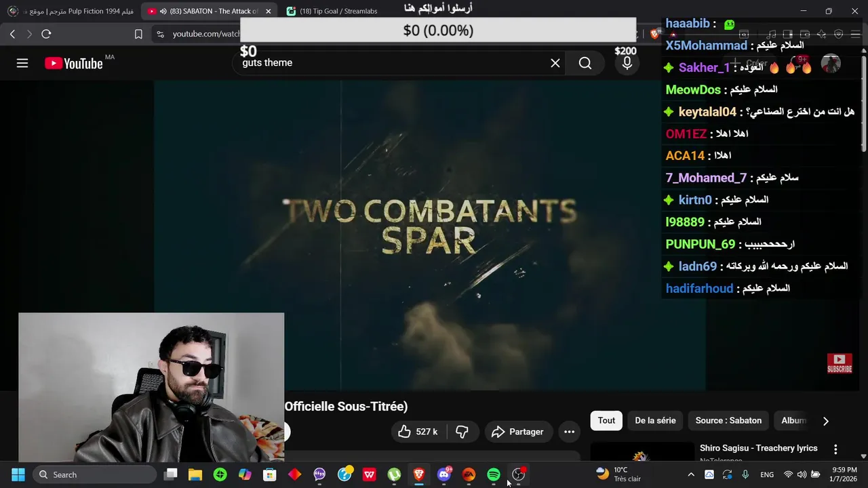Image resolution: width=868 pixels, height=488 pixels.
Task: Toggle the system tray microphone icon
Action: [745, 474]
